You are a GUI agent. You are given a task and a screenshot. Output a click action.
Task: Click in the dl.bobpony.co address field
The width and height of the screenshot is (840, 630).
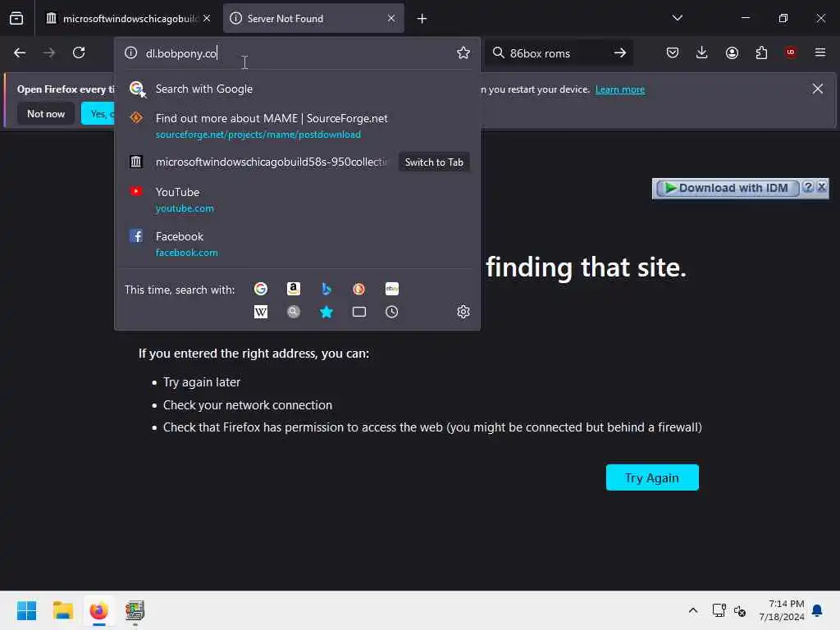(297, 52)
